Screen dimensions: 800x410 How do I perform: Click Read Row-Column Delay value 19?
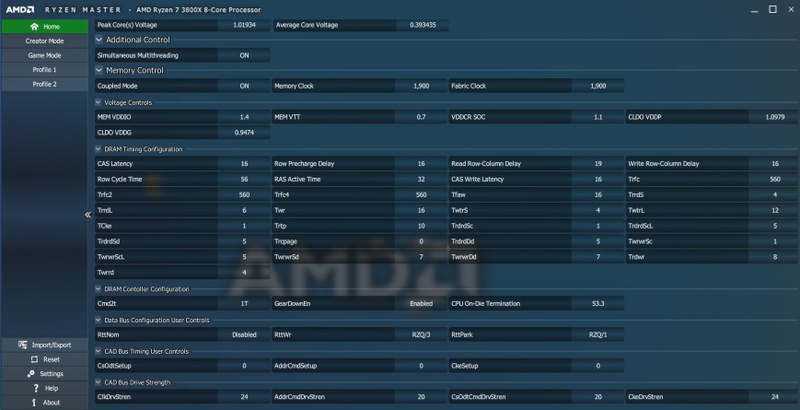point(598,164)
